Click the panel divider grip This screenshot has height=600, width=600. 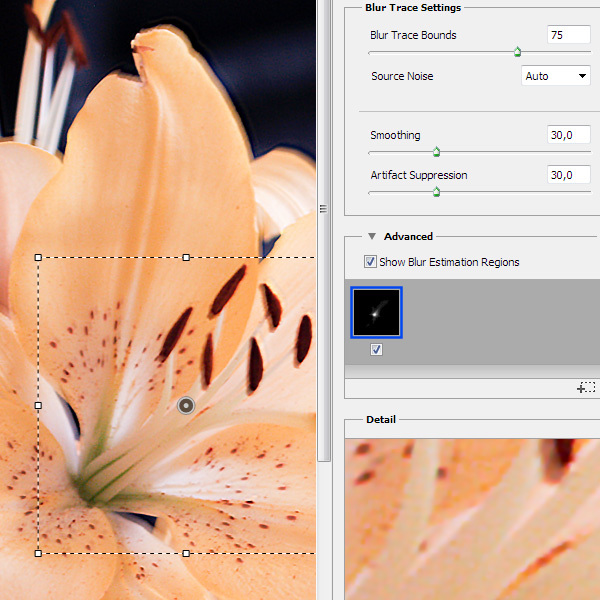(x=323, y=209)
